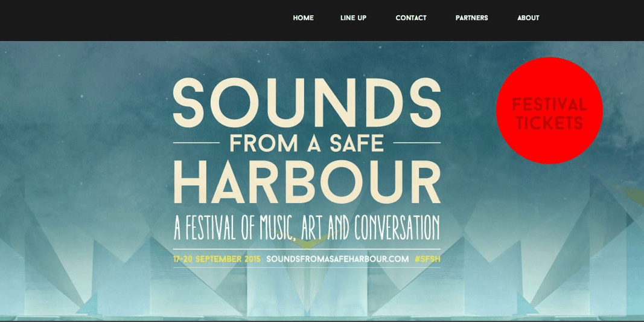This screenshot has width=644, height=322.
Task: Click the yellow #SFSH hashtag
Action: (427, 259)
